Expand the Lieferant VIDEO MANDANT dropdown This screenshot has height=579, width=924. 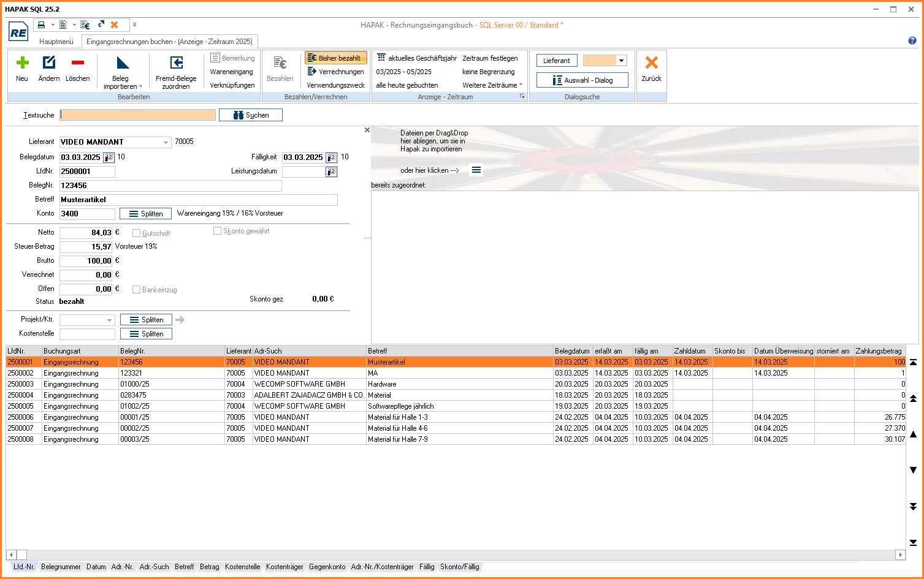click(x=166, y=143)
